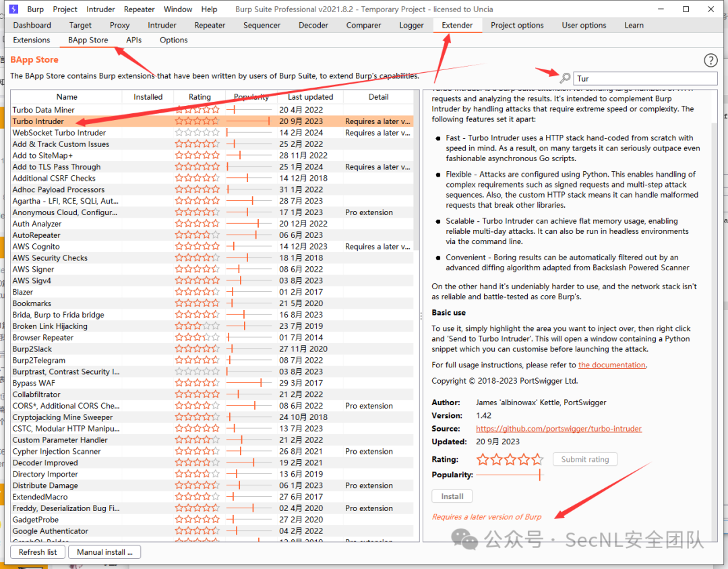Open the Options sub-tab
Viewport: 728px width, 569px height.
point(174,40)
